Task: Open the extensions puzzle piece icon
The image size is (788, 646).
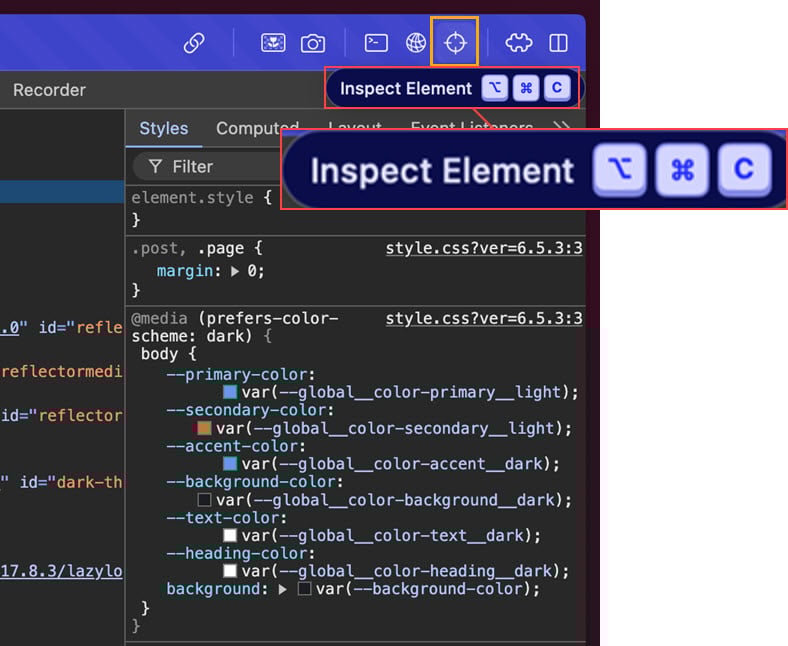Action: [519, 43]
